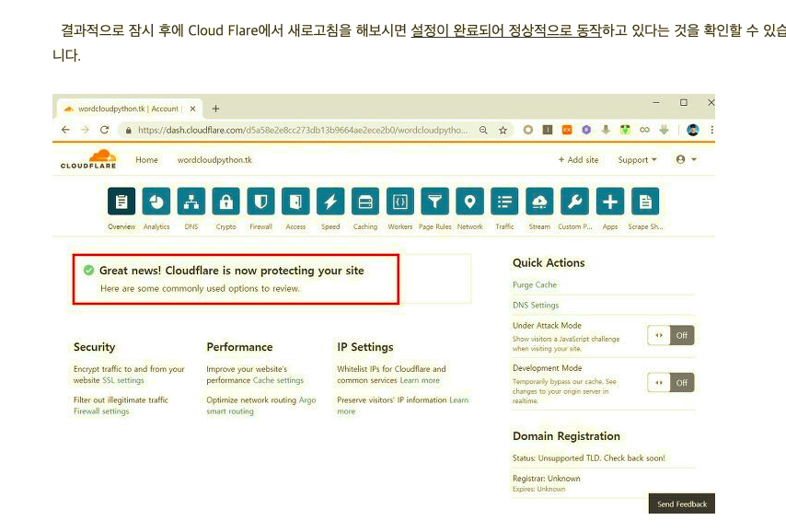
Task: Open the Overview section icon
Action: click(121, 202)
